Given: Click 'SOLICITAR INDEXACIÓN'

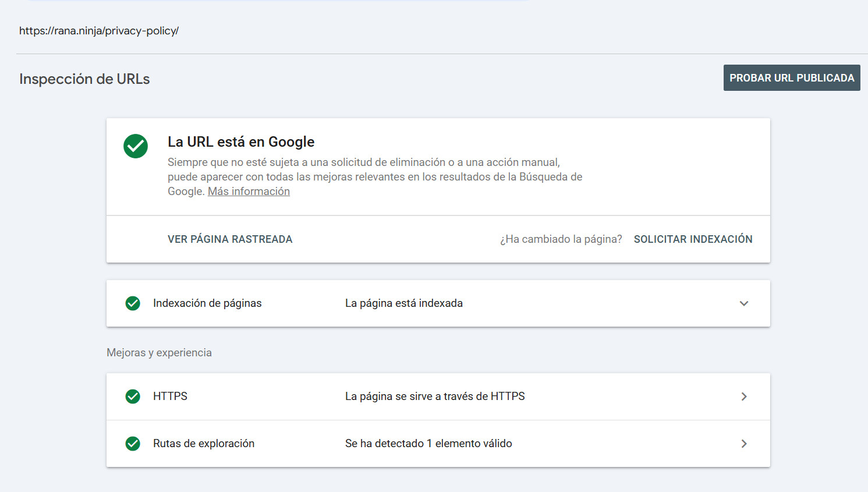Looking at the screenshot, I should 693,239.
